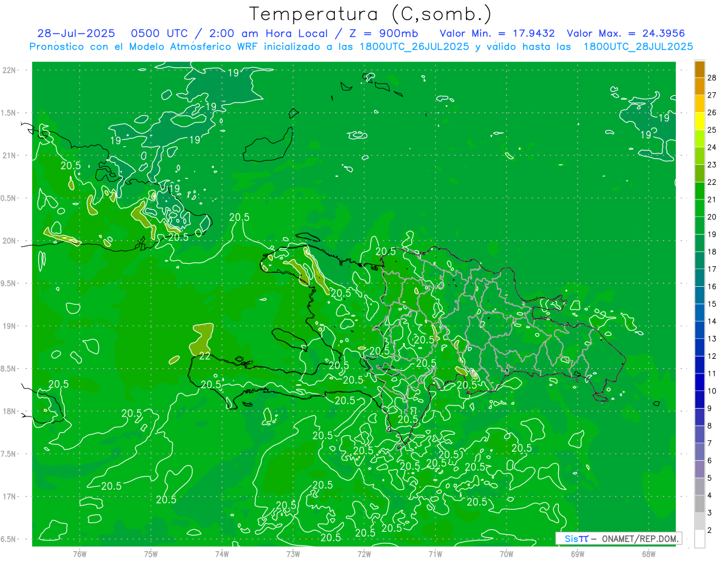Click the "71W" longitude axis label
This screenshot has height=562, width=728.
[435, 554]
